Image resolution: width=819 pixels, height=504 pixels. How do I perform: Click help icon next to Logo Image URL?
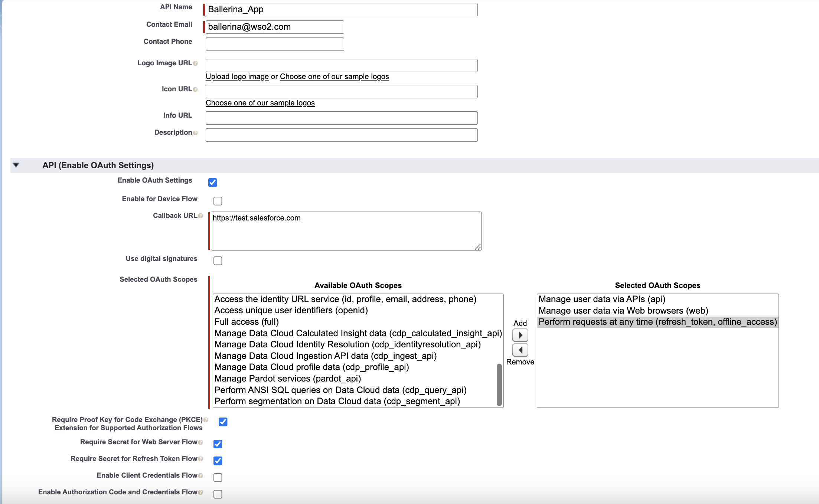[195, 63]
